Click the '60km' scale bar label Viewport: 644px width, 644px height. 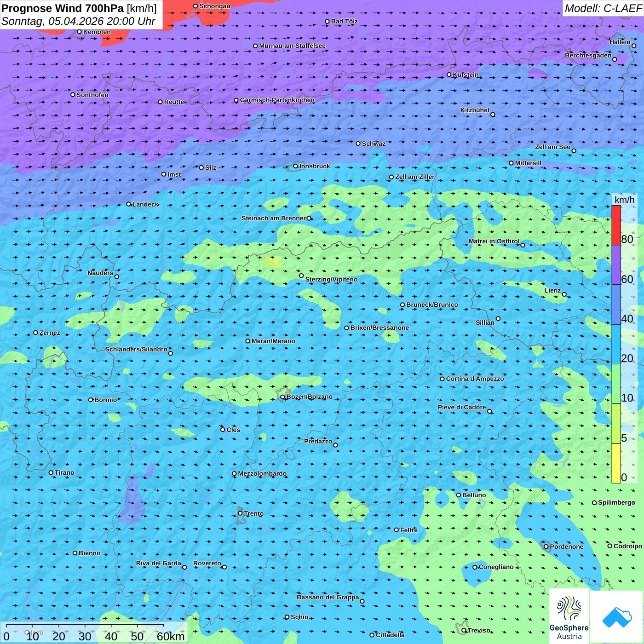tap(171, 636)
